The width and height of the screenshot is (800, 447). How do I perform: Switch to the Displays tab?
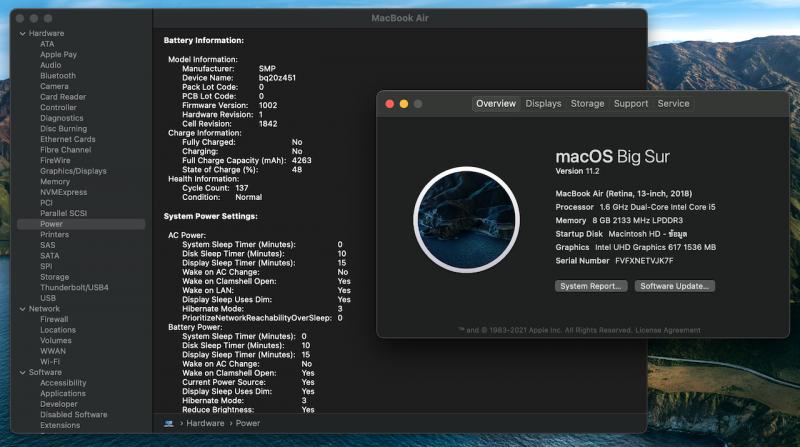coord(543,104)
